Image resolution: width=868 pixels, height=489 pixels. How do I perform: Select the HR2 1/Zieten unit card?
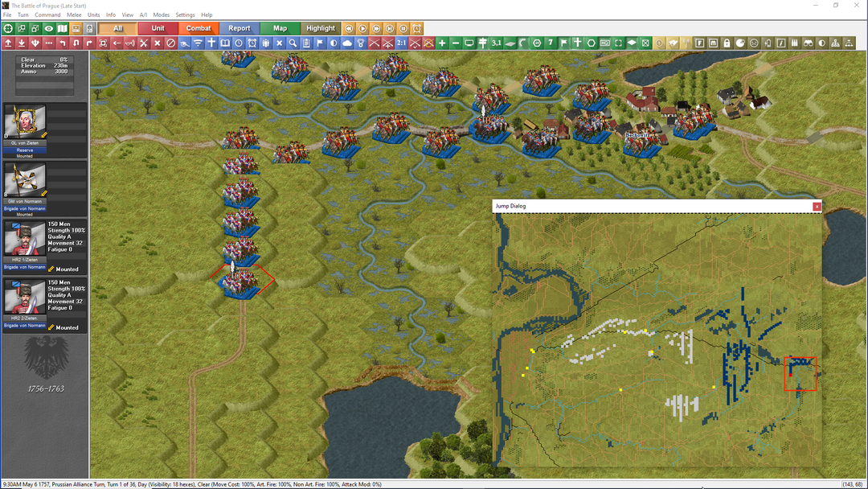[x=45, y=246]
